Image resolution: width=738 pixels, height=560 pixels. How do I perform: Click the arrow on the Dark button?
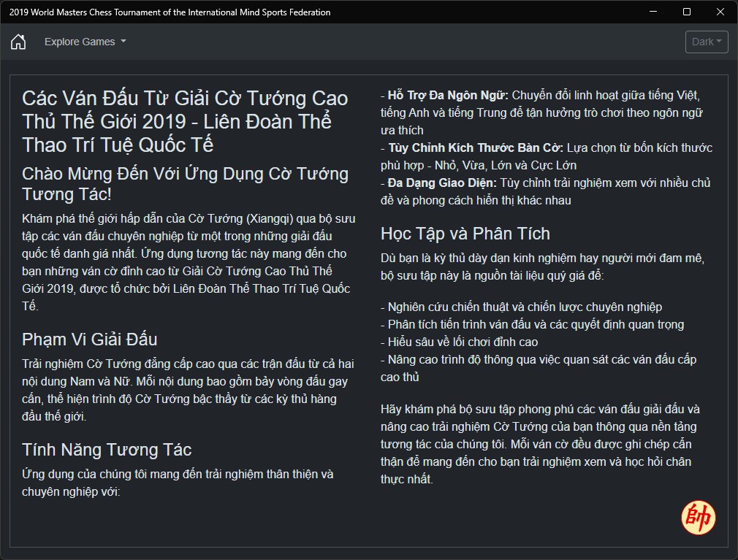point(719,42)
